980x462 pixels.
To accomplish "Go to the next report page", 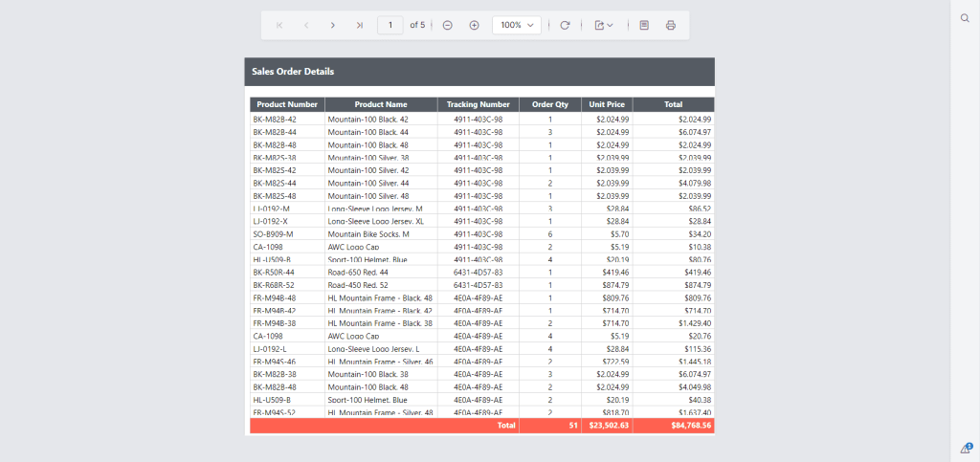I will 332,25.
